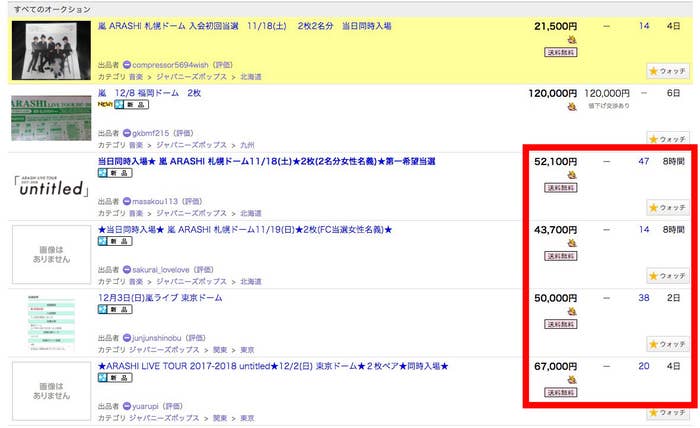Click the seller icon beside masakou113
The image size is (700, 428).
[x=126, y=201]
